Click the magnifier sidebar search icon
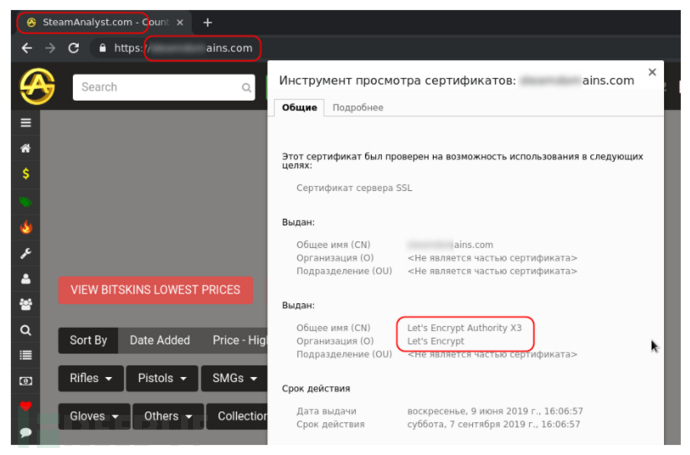The width and height of the screenshot is (690, 455). pos(26,330)
